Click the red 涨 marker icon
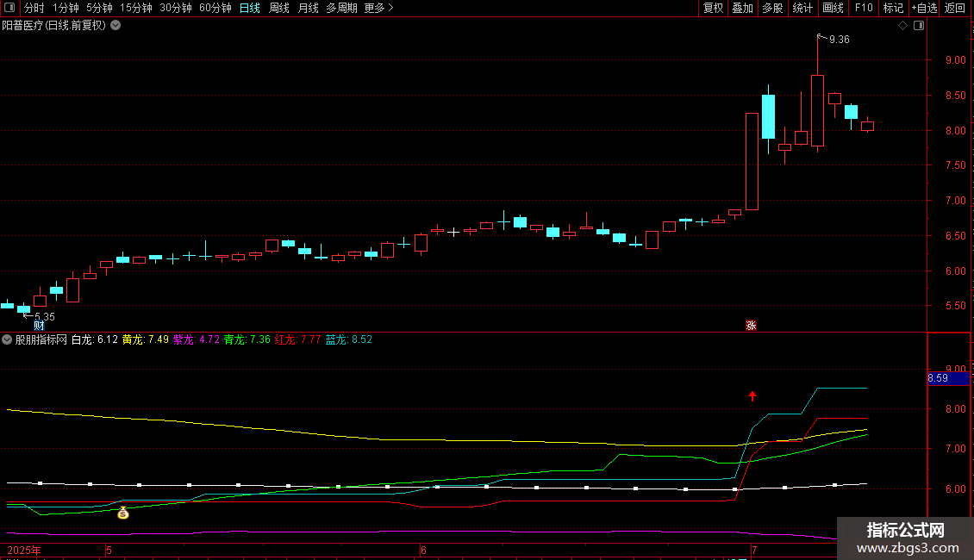Screen dimensions: 974x560 (751, 326)
